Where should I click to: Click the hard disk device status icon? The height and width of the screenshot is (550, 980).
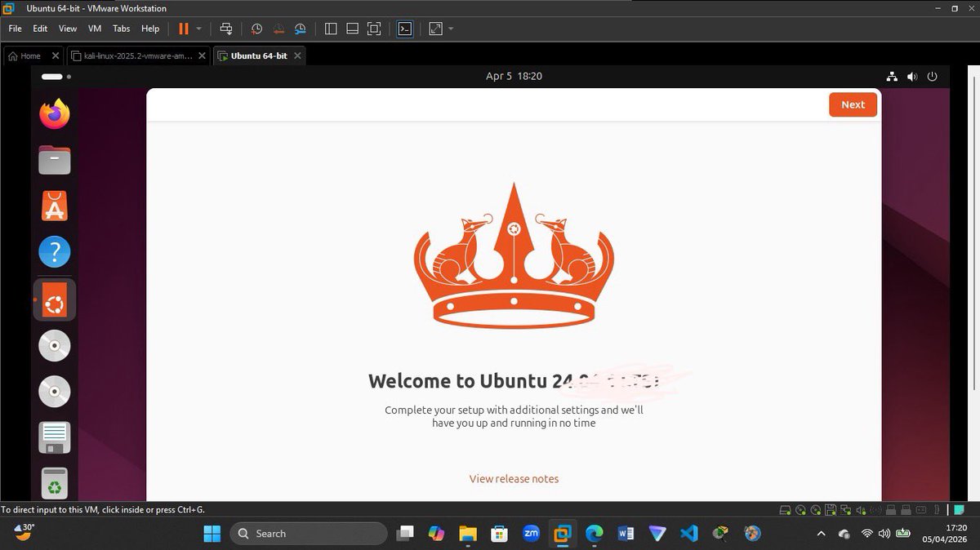pyautogui.click(x=785, y=510)
